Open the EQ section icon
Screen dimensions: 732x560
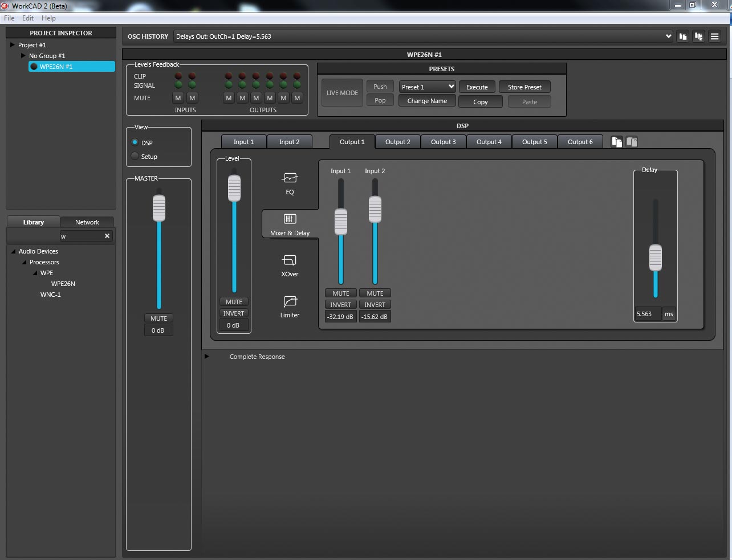point(290,178)
